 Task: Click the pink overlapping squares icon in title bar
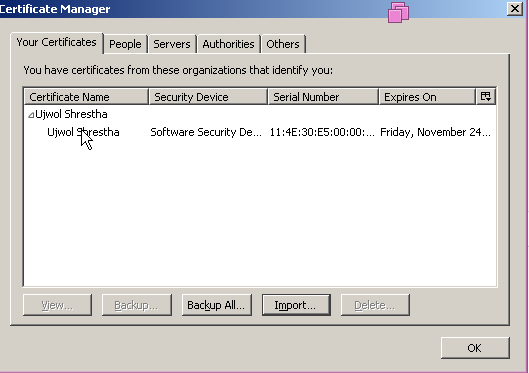coord(398,12)
